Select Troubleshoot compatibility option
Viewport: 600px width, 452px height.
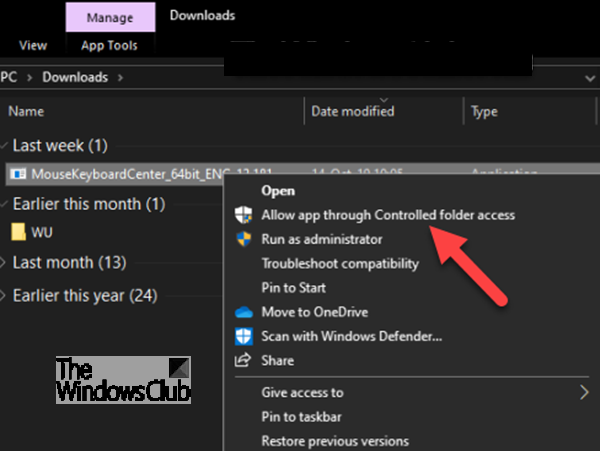pyautogui.click(x=340, y=264)
